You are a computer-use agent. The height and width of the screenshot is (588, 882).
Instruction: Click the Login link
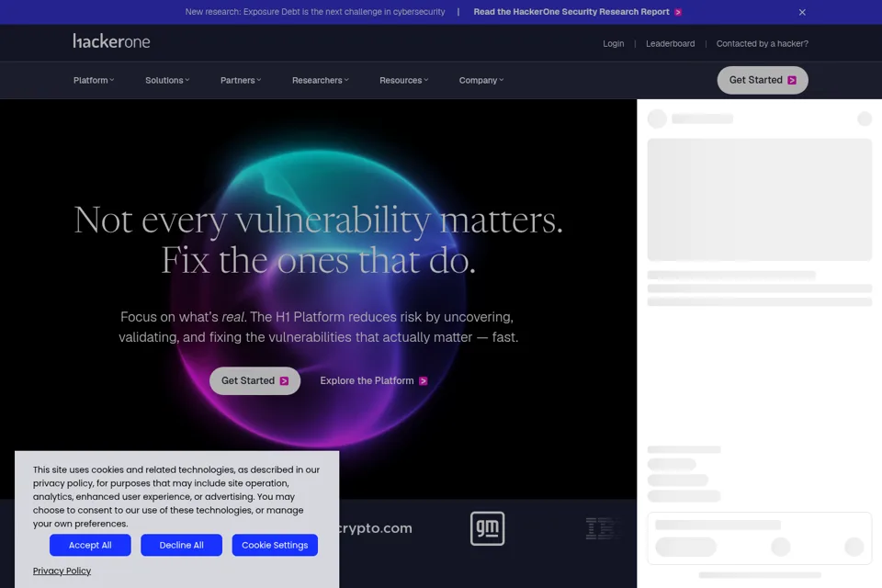point(613,44)
